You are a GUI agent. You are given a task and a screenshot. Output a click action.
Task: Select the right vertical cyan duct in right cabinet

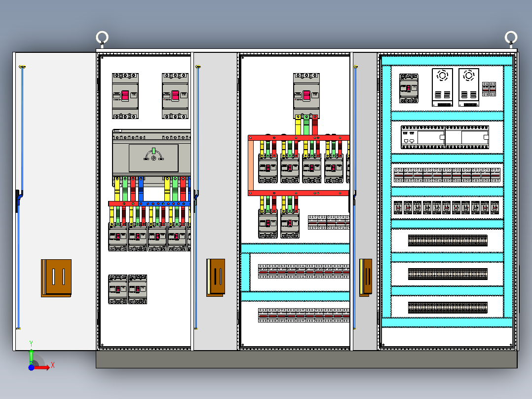click(508, 192)
